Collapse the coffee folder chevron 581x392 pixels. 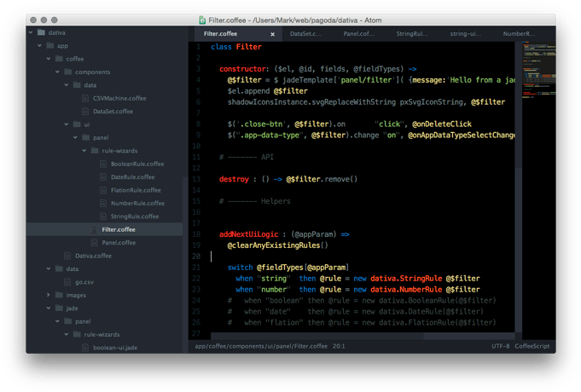tap(49, 59)
